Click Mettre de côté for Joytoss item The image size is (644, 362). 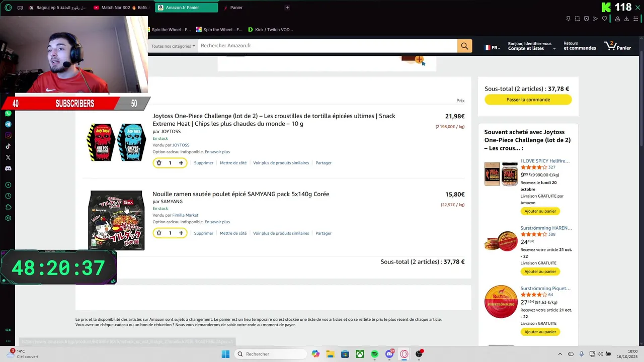(x=233, y=163)
